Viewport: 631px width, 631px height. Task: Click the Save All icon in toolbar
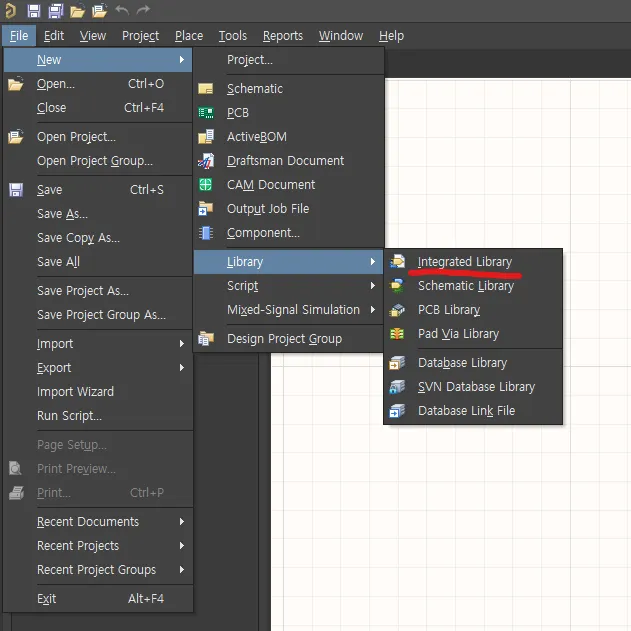point(56,11)
